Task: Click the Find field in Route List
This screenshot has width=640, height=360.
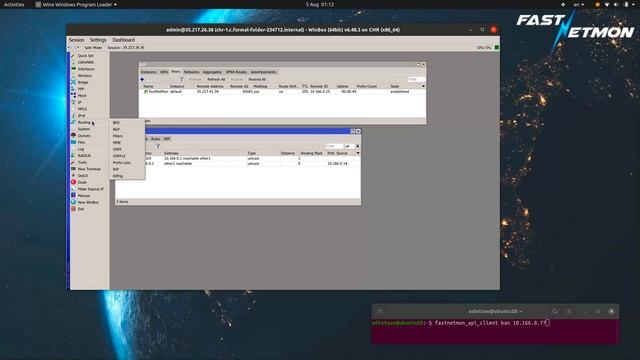Action: [334, 146]
